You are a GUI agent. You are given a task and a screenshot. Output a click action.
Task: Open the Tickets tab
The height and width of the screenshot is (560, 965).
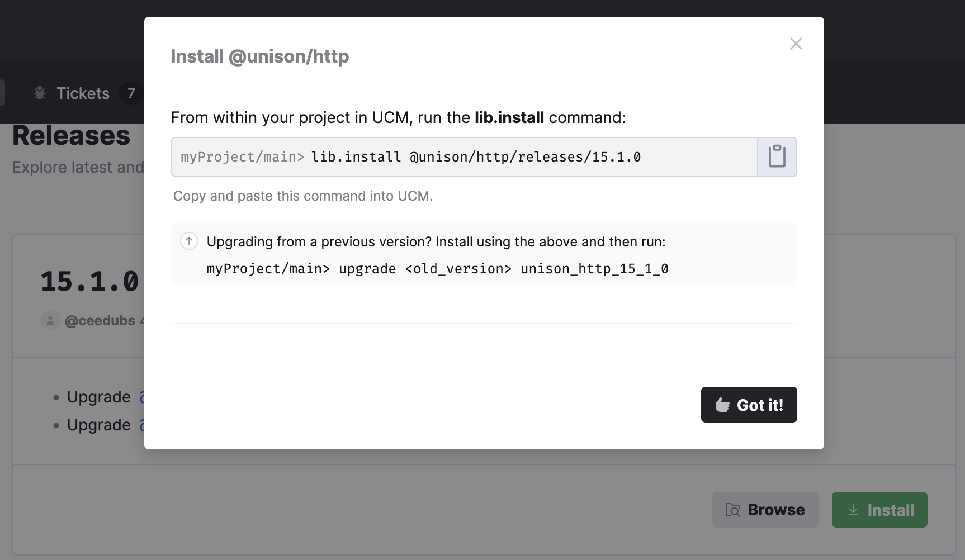click(83, 93)
